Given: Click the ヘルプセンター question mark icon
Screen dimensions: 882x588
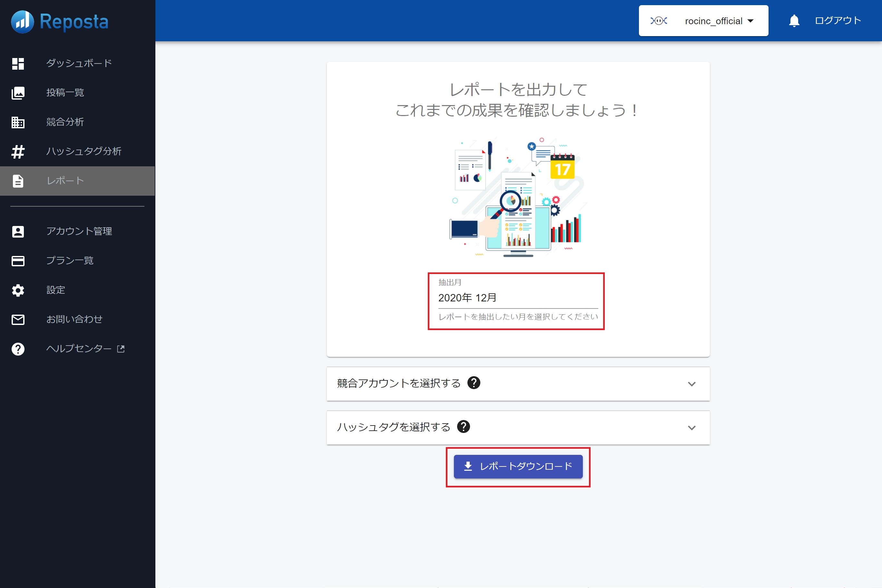Looking at the screenshot, I should coord(18,349).
